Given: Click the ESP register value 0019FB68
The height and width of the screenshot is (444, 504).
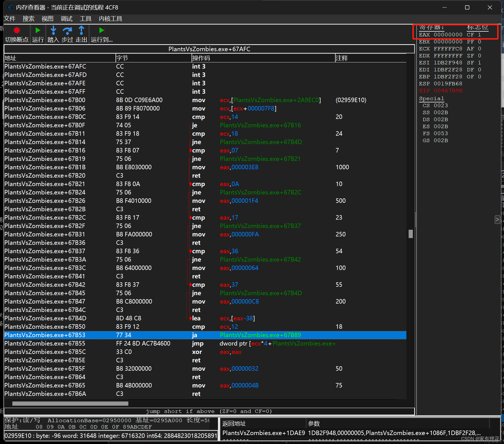Looking at the screenshot, I should pyautogui.click(x=448, y=84).
